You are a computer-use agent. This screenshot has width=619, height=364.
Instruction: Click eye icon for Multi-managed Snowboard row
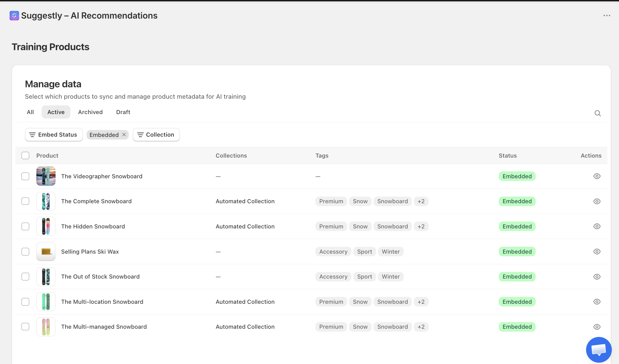(597, 327)
